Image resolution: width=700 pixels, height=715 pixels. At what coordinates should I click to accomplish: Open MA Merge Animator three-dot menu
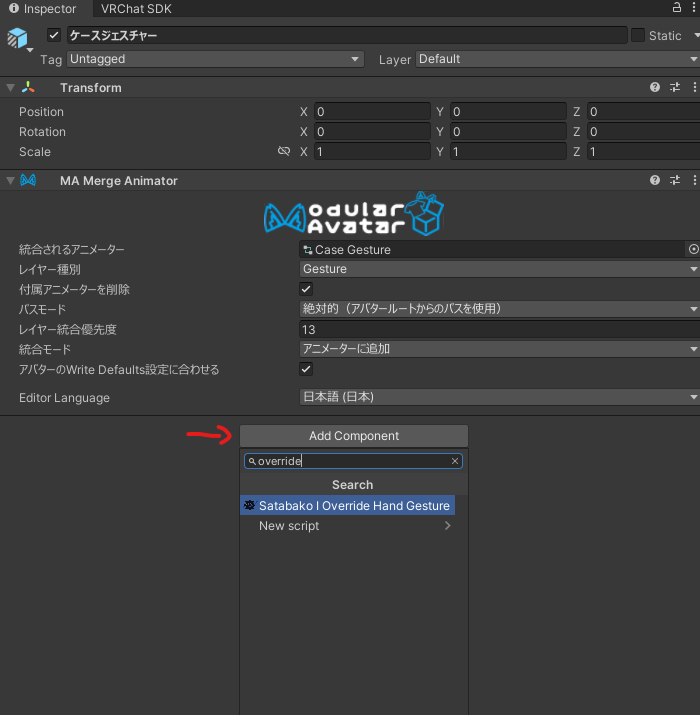coord(695,180)
